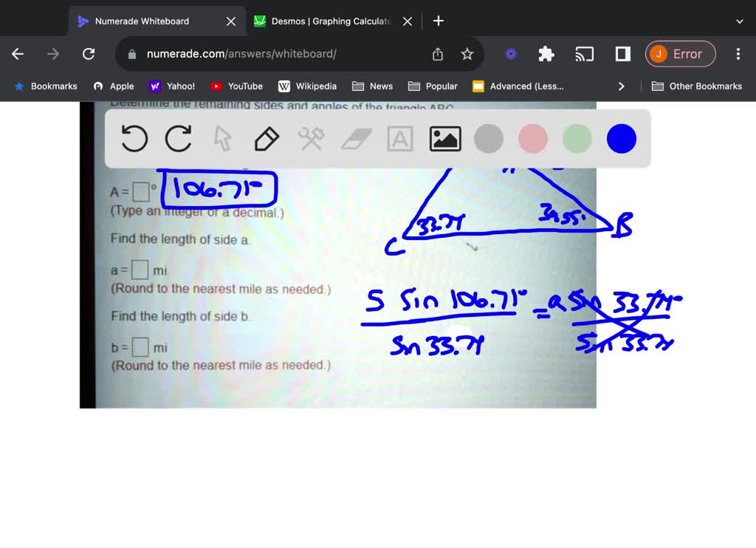Open the image insert tool
Image resolution: width=756 pixels, height=548 pixels.
coord(444,138)
